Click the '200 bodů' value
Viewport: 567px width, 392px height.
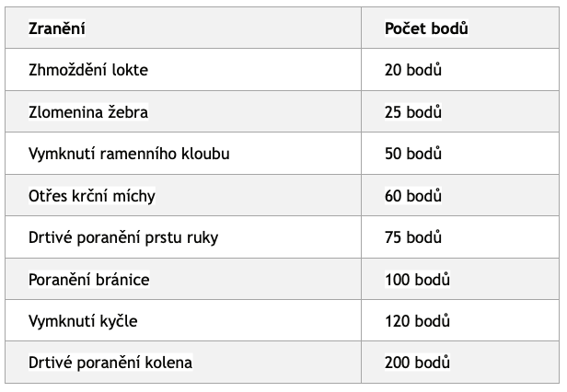click(417, 363)
